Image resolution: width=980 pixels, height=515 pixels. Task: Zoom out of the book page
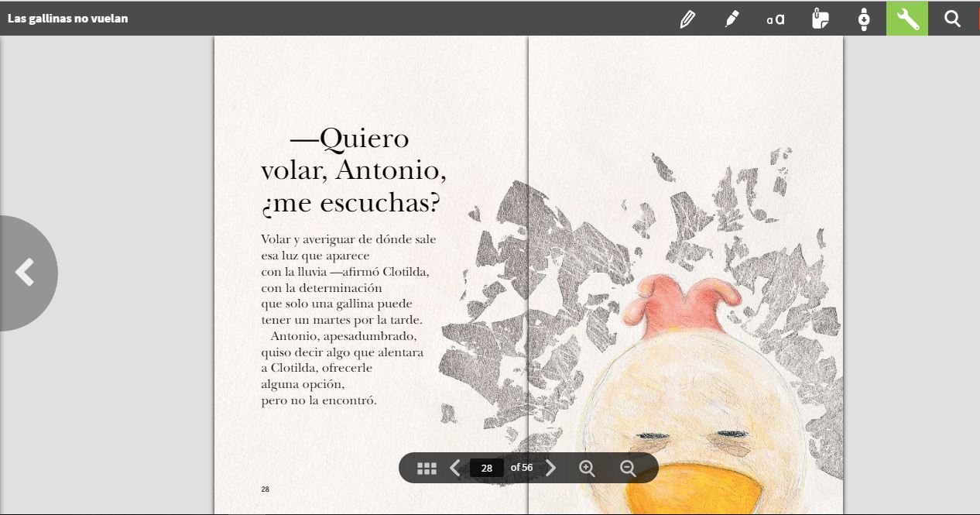[628, 468]
